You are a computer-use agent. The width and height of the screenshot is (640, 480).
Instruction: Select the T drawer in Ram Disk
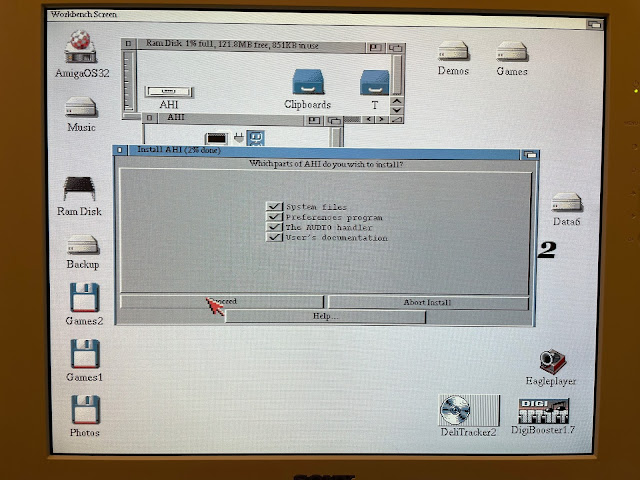(375, 83)
